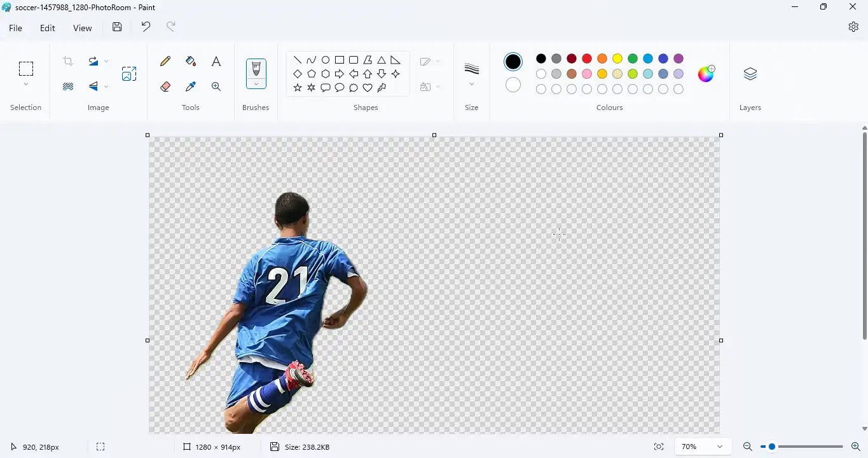868x458 pixels.
Task: Click the zoom slider handle
Action: (772, 447)
